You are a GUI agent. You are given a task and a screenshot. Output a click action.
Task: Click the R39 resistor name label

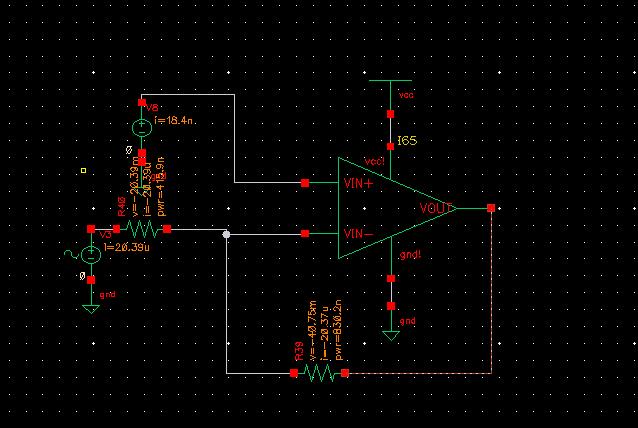click(x=299, y=351)
